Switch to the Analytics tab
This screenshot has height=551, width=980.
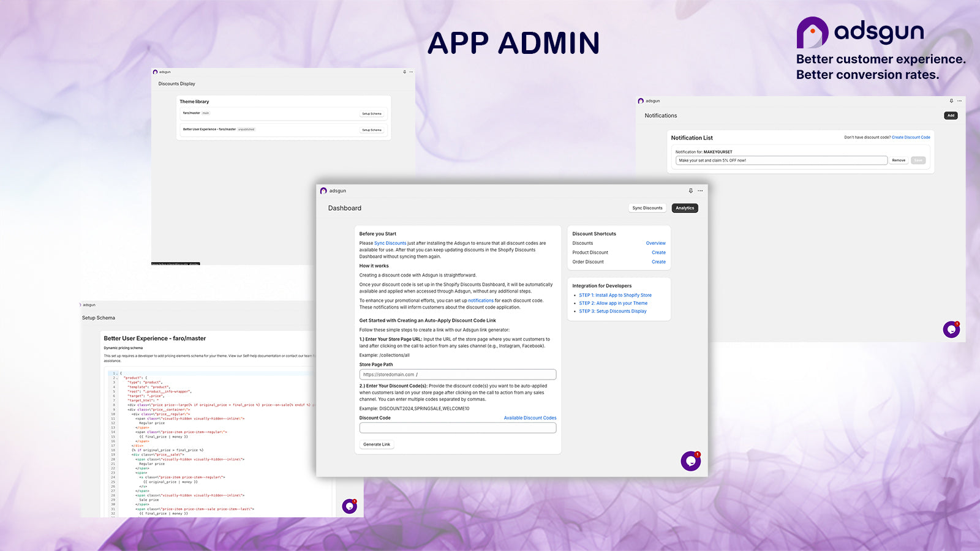pos(685,208)
